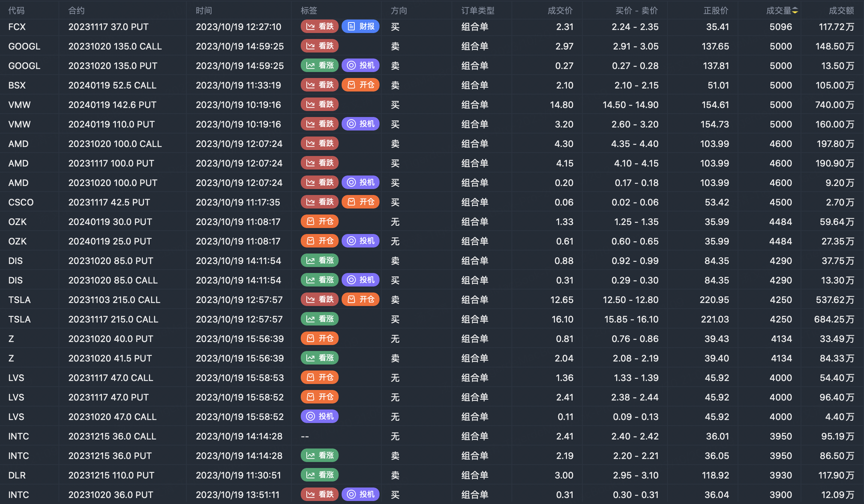Viewport: 864px width, 504px height.
Task: Click the 开仓 tag on LVS 20231117 47.0 CALL
Action: [x=319, y=378]
